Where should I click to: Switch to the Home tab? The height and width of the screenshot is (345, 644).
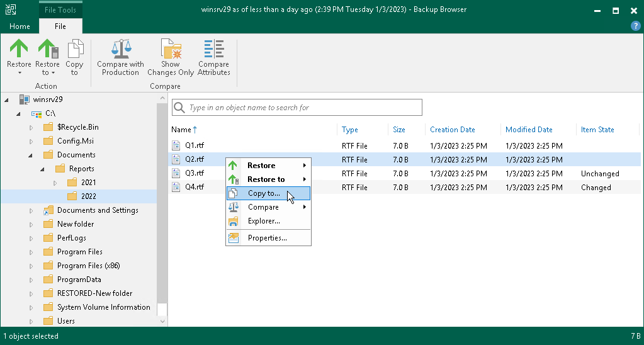20,26
